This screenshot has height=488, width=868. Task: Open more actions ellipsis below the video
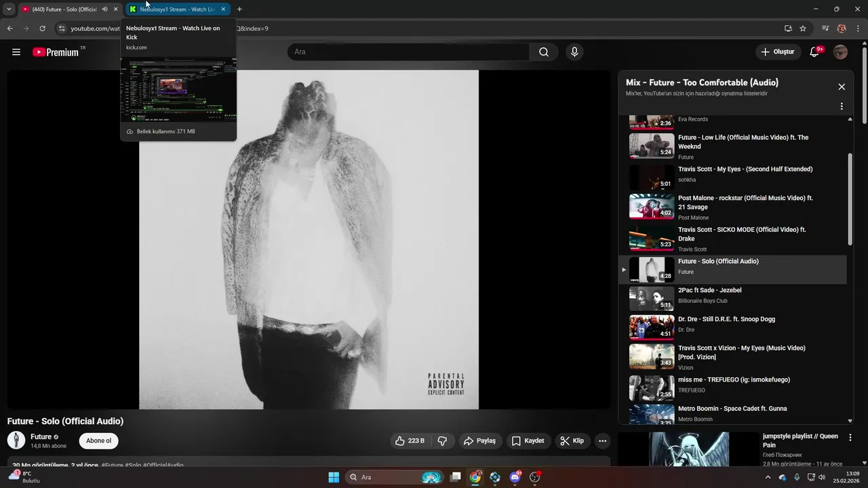(602, 441)
